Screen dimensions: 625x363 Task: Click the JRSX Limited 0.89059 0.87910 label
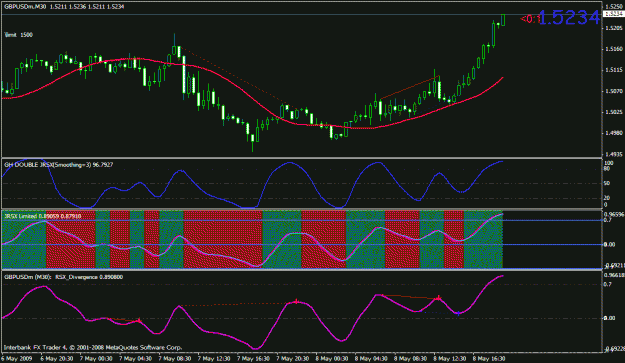tap(43, 216)
